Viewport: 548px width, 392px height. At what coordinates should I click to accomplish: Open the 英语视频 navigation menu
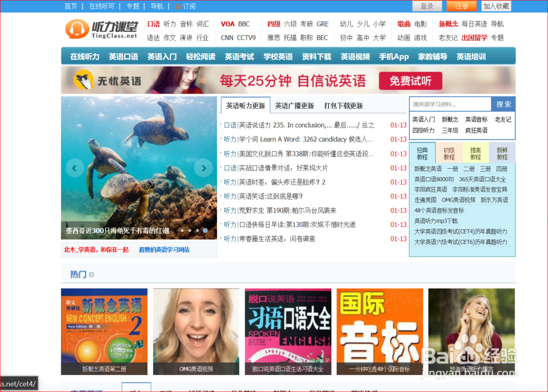355,56
